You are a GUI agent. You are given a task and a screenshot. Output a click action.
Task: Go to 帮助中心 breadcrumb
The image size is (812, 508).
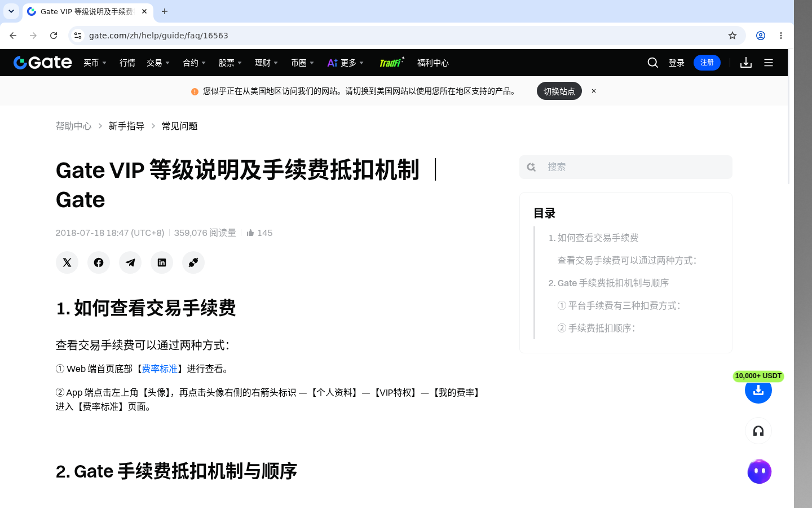point(73,126)
